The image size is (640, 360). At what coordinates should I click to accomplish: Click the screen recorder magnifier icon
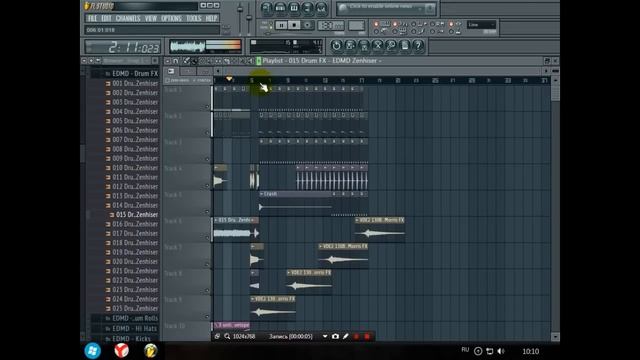coord(227,336)
